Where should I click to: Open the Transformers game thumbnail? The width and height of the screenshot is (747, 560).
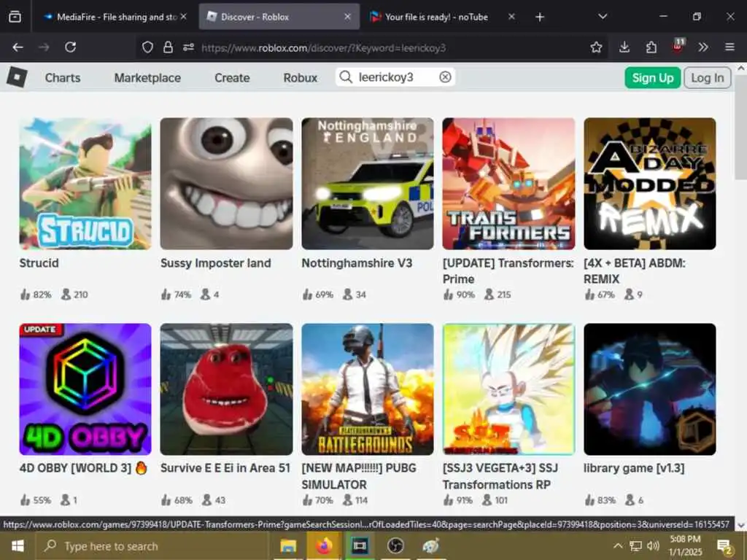point(508,184)
